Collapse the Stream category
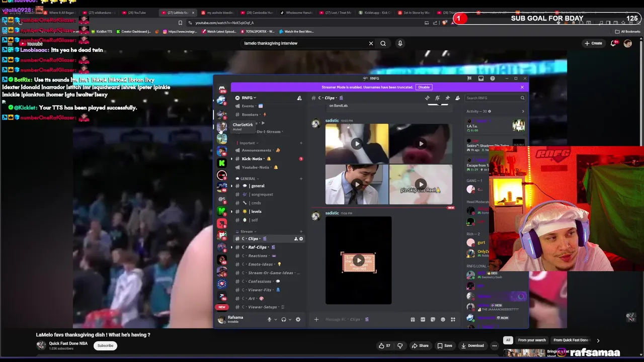The width and height of the screenshot is (644, 362). click(247, 231)
